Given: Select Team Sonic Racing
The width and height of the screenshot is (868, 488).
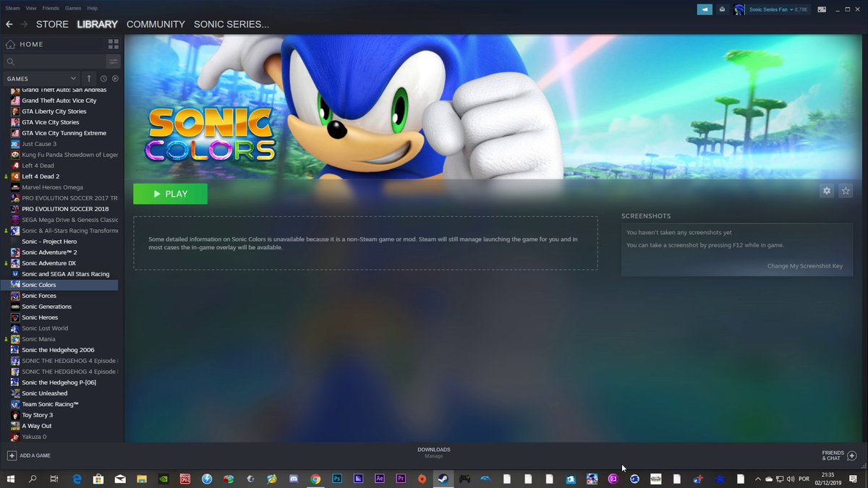Looking at the screenshot, I should (50, 404).
